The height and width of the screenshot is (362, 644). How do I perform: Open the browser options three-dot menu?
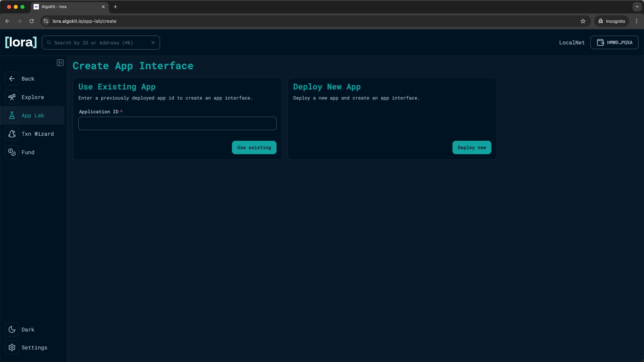click(x=636, y=21)
